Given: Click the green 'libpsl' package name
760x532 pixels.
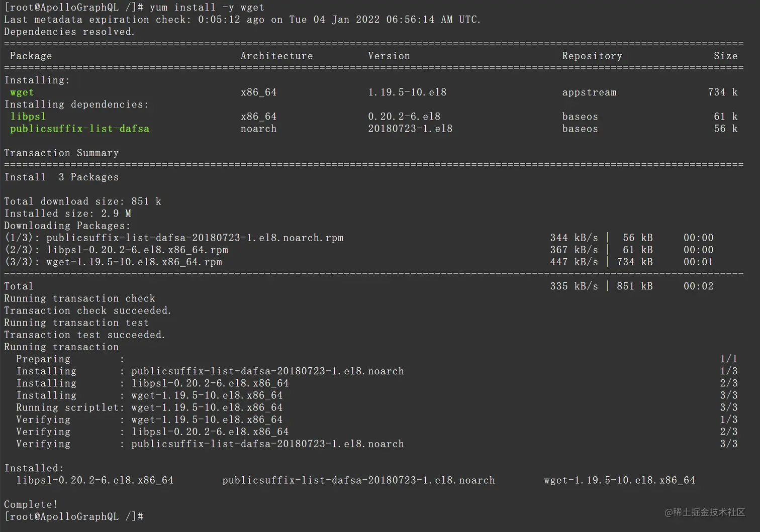Looking at the screenshot, I should (x=28, y=117).
